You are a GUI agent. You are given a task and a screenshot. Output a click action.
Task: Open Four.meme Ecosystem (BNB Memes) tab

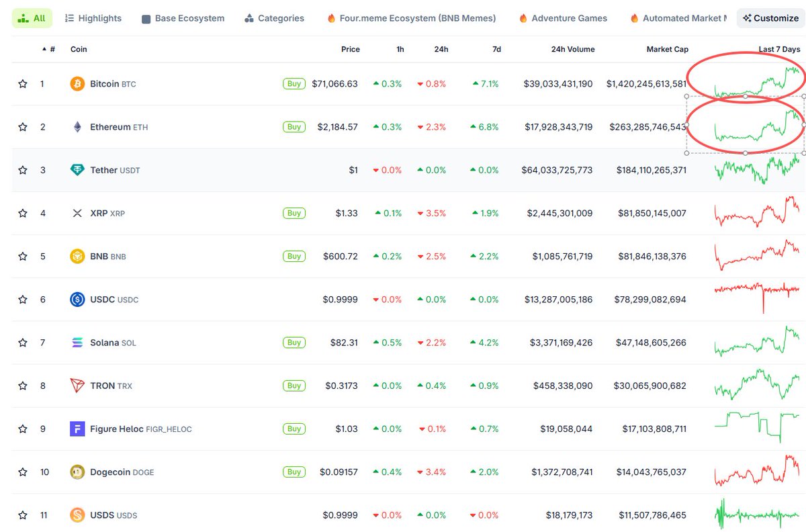(411, 18)
